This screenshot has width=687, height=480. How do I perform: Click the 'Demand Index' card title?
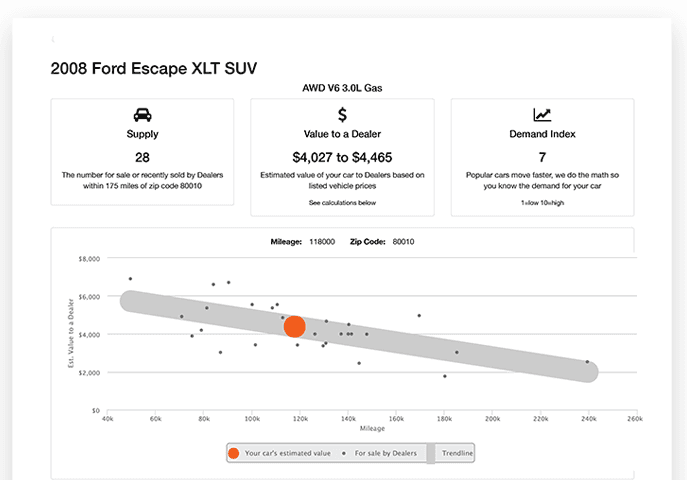(542, 134)
